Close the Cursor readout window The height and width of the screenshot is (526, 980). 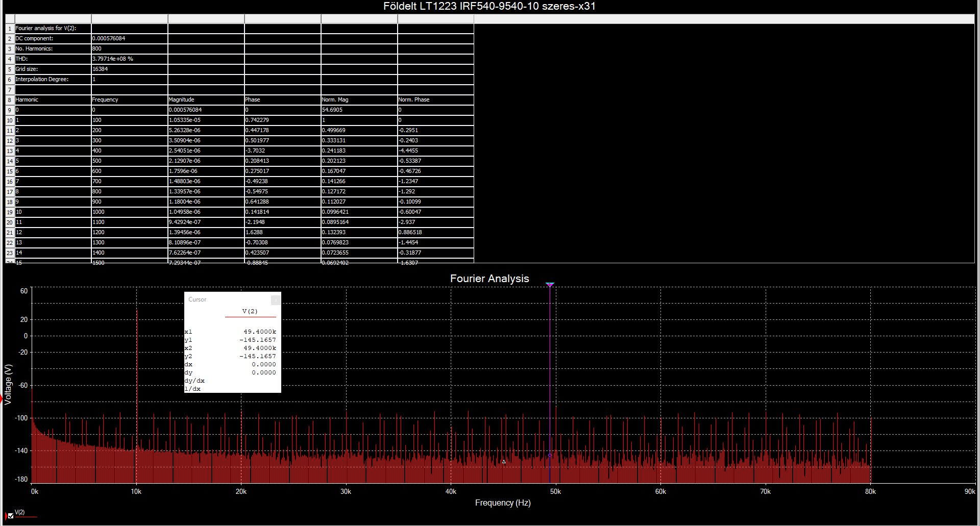click(x=275, y=300)
